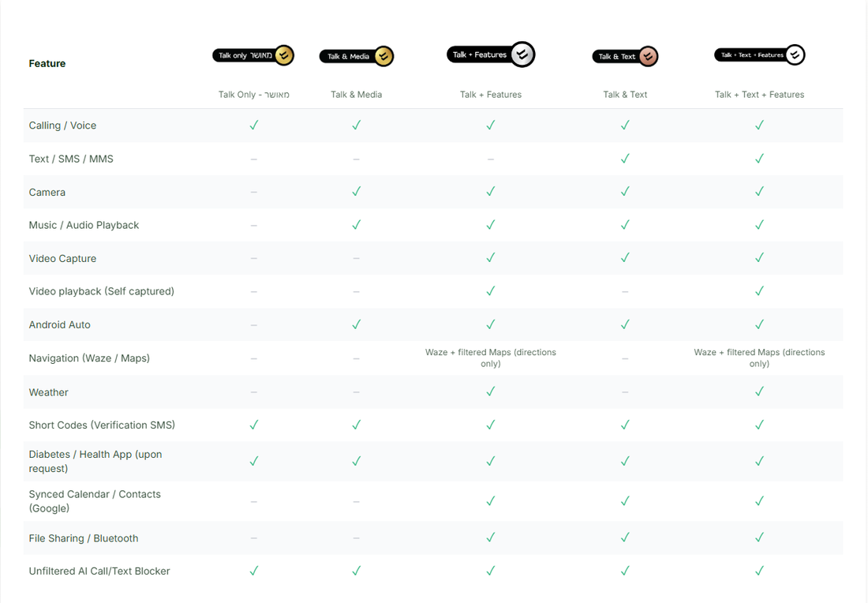Click Android Auto checkmark under Talk & Media
Image resolution: width=868 pixels, height=603 pixels.
pyautogui.click(x=357, y=324)
